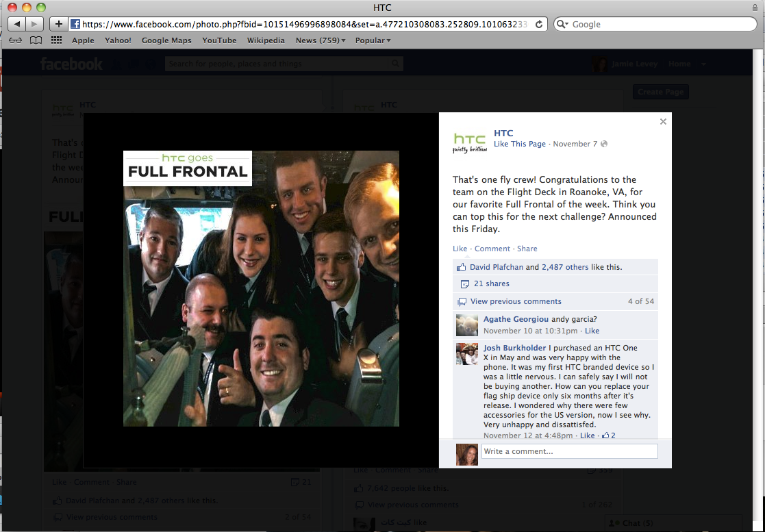The height and width of the screenshot is (532, 765).
Task: Click the comment bubble icon by View previous comments
Action: coord(462,302)
